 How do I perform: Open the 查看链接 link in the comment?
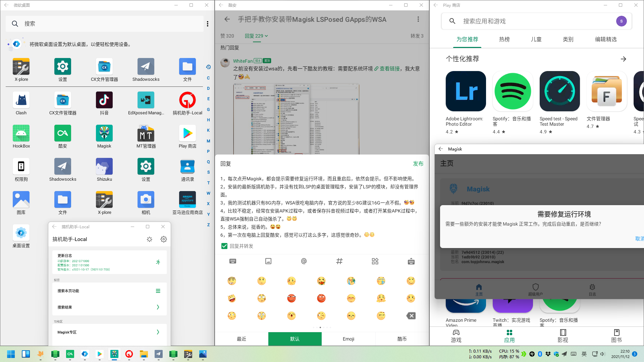(x=389, y=69)
